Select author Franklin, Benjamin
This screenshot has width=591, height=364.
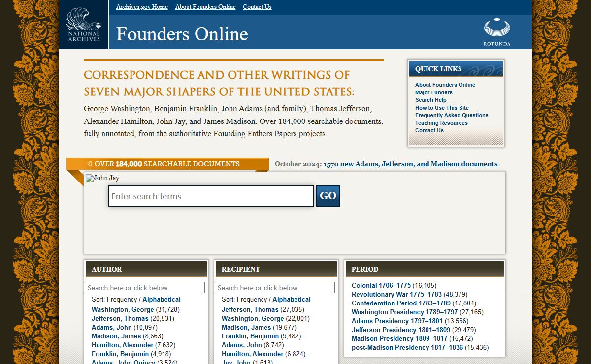tap(120, 354)
